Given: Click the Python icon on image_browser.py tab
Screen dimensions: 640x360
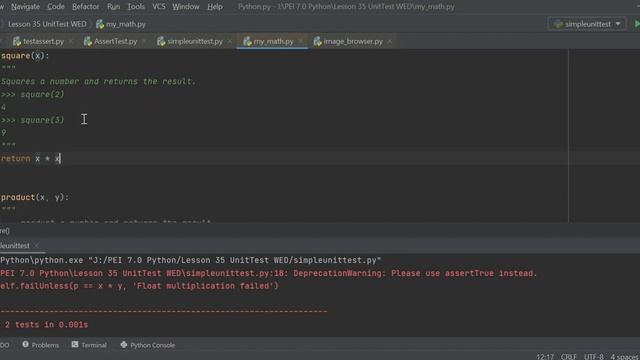Looking at the screenshot, I should [x=318, y=41].
